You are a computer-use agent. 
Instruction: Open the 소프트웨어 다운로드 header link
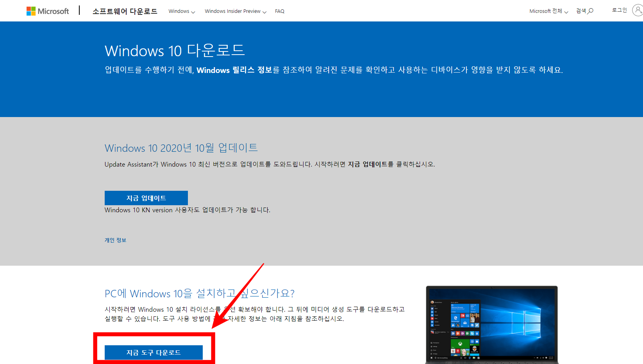pos(125,11)
